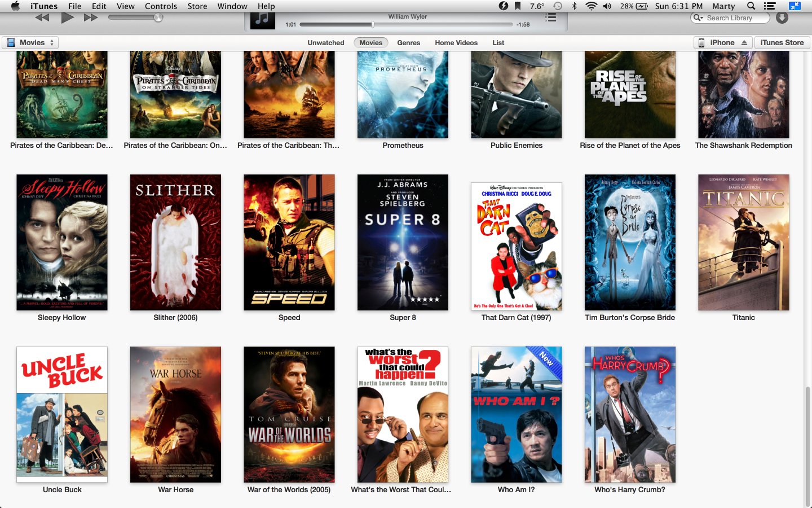Image resolution: width=812 pixels, height=508 pixels.
Task: Select Rise of the Planet of the Apes poster
Action: point(630,94)
